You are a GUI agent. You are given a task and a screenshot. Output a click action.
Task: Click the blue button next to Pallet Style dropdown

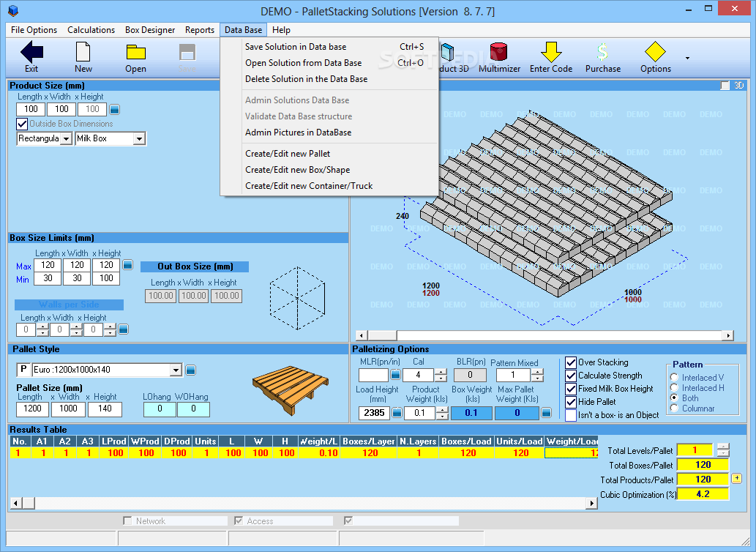coord(190,370)
